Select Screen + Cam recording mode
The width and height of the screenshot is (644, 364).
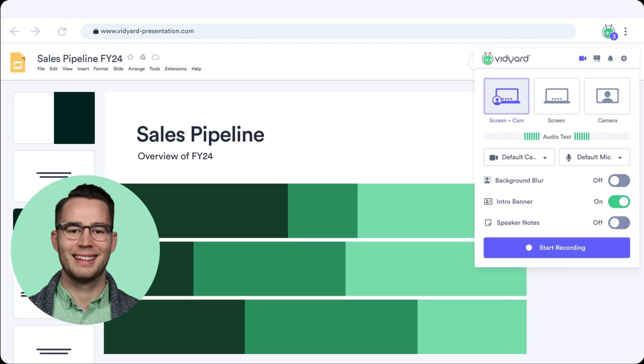506,96
